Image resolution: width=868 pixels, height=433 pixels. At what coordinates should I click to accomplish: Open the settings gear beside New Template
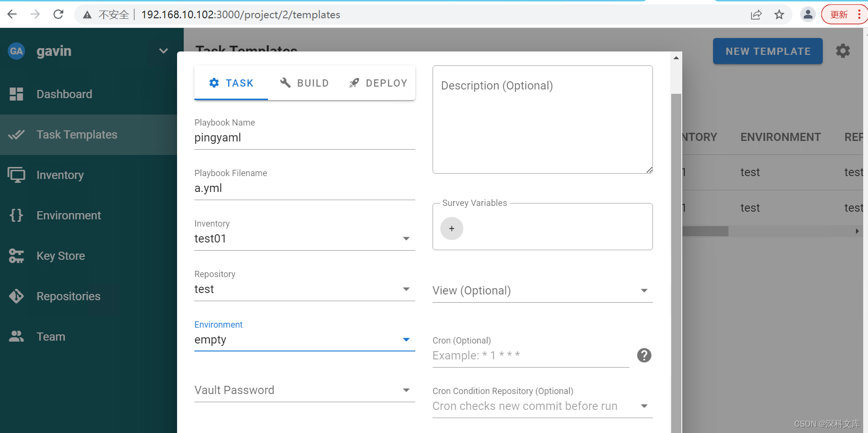coord(843,51)
